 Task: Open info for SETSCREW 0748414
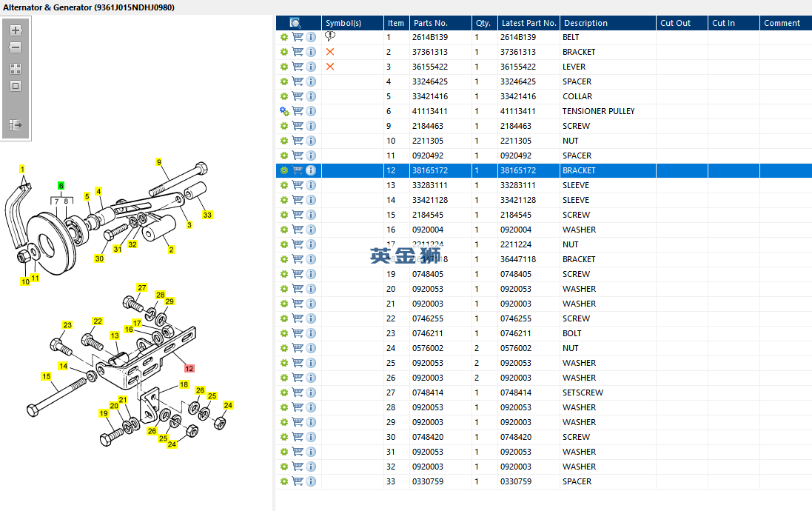point(311,393)
